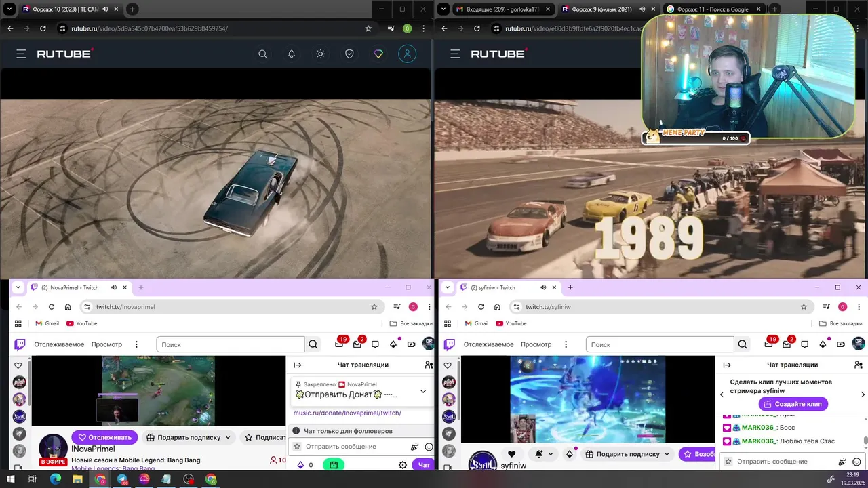This screenshot has width=868, height=488.
Task: Reload the Форсаж 10 Rutube page
Action: coord(43,28)
